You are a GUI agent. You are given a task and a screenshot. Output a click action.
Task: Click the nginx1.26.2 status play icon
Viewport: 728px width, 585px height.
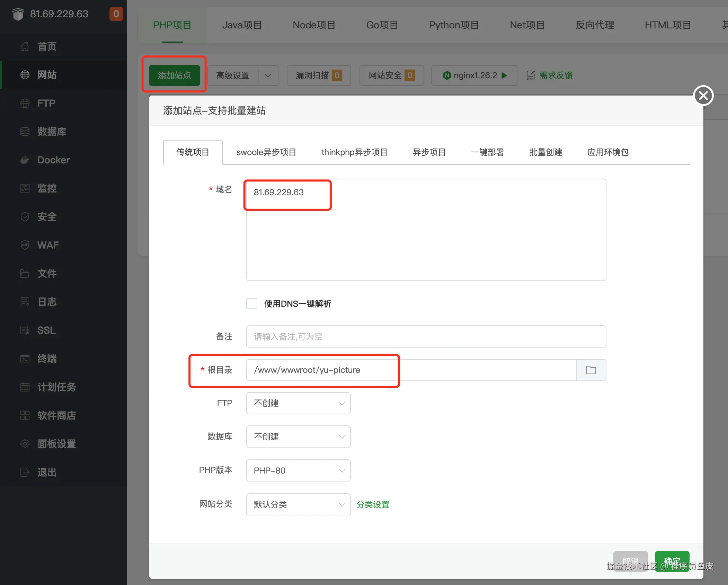pyautogui.click(x=504, y=75)
